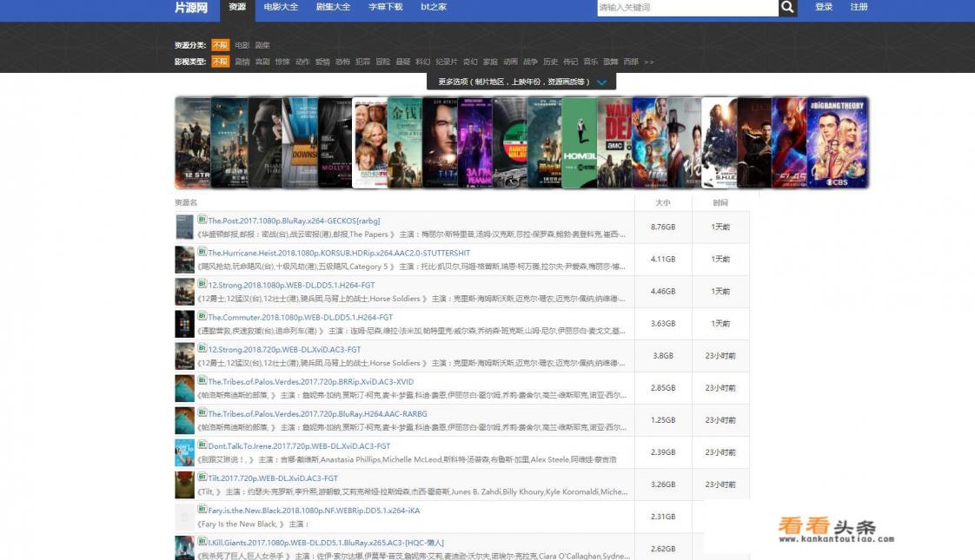Click poster icon beside The.Commuter.2018 entry

184,324
